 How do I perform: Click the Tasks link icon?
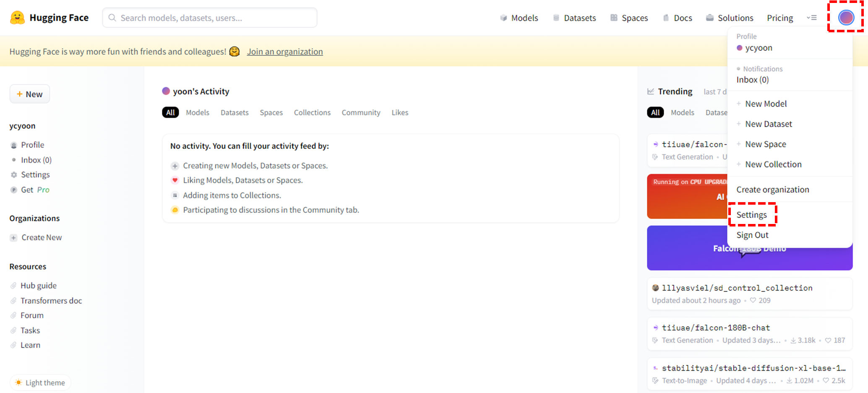pos(13,331)
